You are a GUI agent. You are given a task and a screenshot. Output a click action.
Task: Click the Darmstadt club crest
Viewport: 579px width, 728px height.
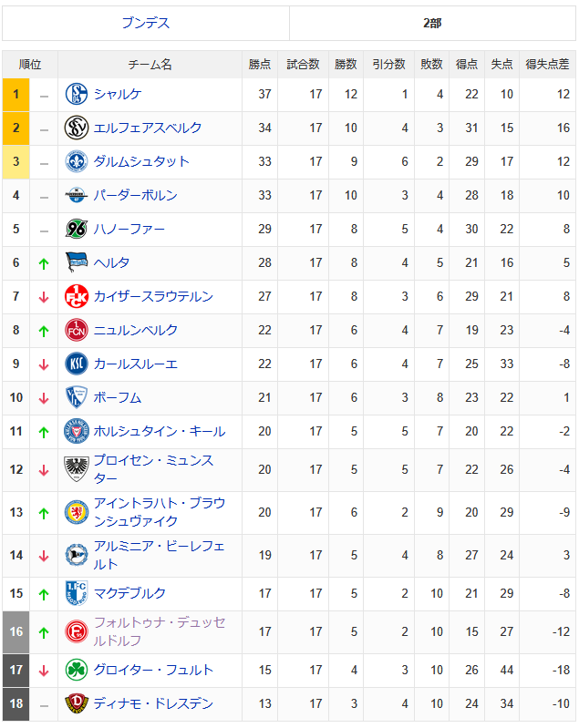coord(76,161)
